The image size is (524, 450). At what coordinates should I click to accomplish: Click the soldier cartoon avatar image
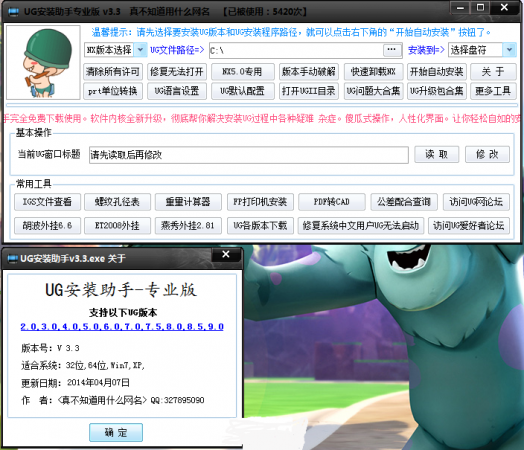43,62
